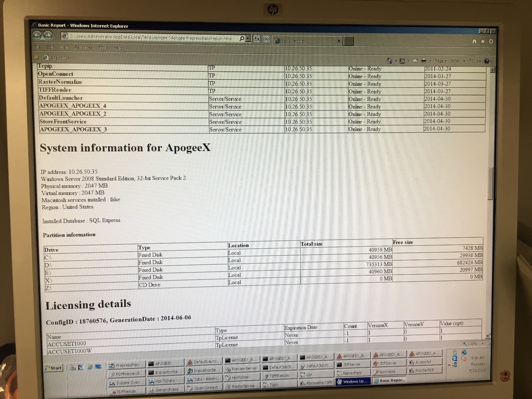The width and height of the screenshot is (532, 399).
Task: Open the Favorites menu
Action: click(x=83, y=48)
